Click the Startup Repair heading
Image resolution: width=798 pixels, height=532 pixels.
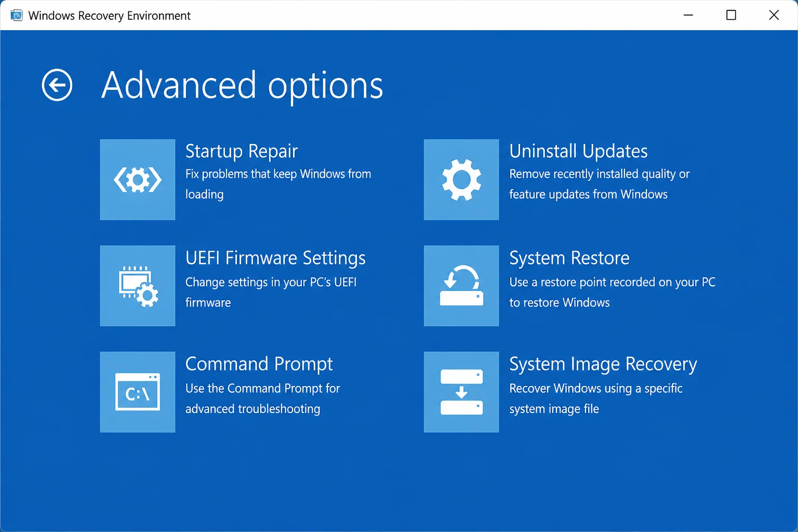coord(242,151)
